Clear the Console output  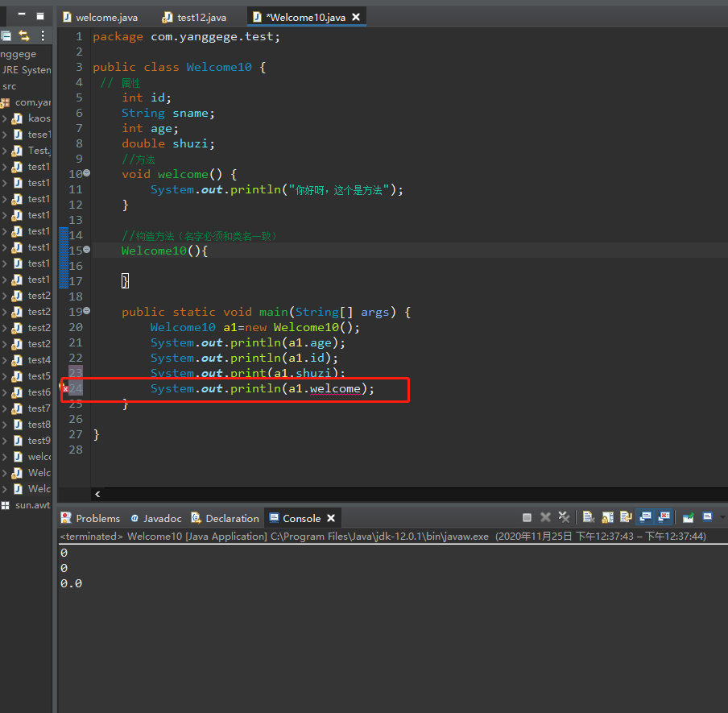point(588,517)
